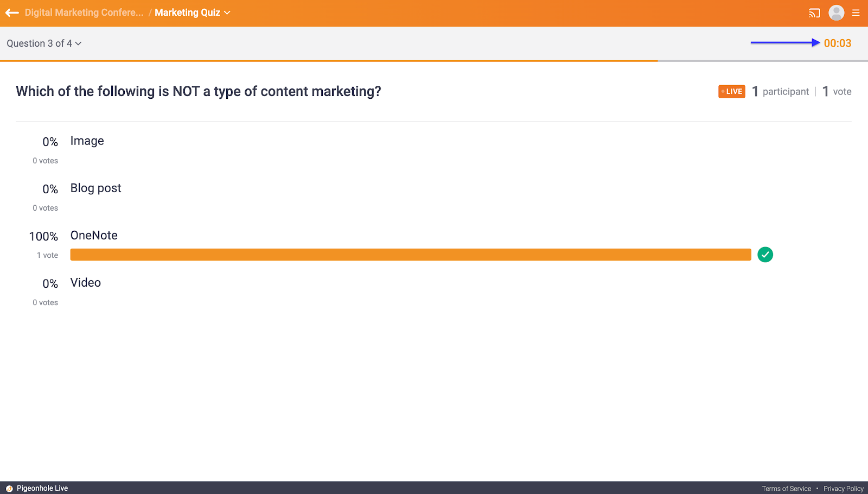
Task: Select the Video answer option
Action: (x=86, y=283)
